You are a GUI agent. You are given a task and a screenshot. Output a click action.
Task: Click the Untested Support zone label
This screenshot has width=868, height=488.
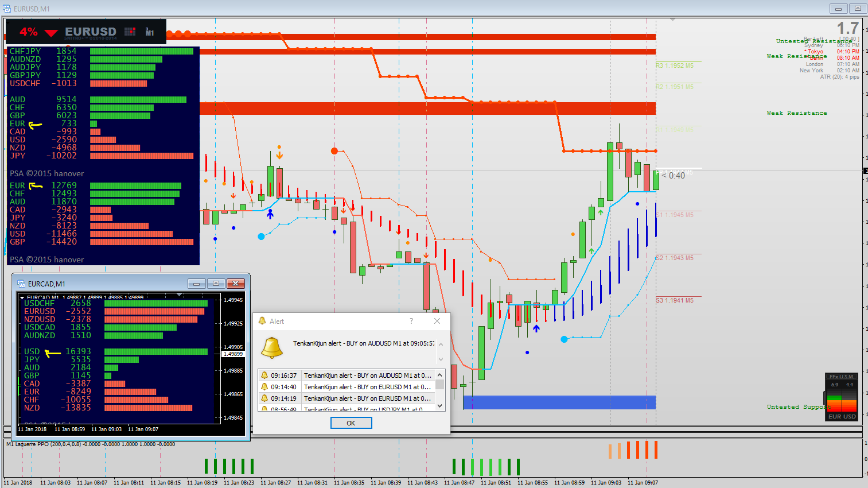pos(799,406)
